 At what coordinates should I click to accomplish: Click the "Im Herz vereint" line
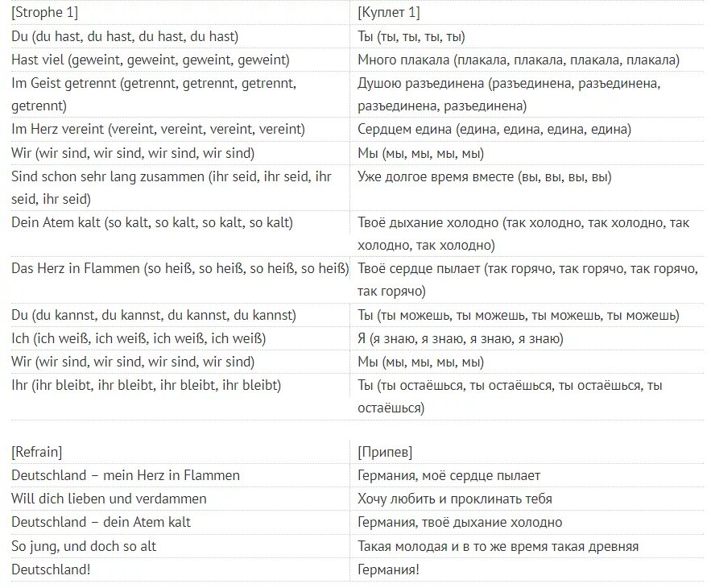pos(158,129)
